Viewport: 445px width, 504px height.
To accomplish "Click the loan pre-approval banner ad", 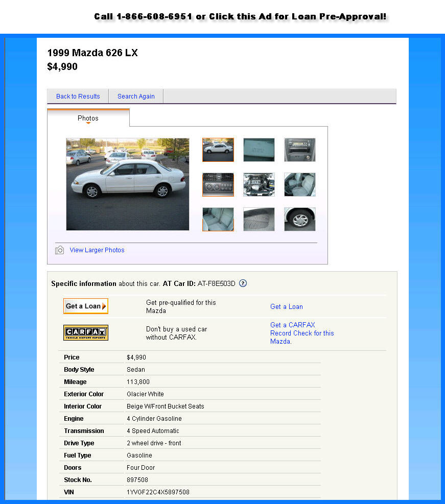I will [x=240, y=16].
